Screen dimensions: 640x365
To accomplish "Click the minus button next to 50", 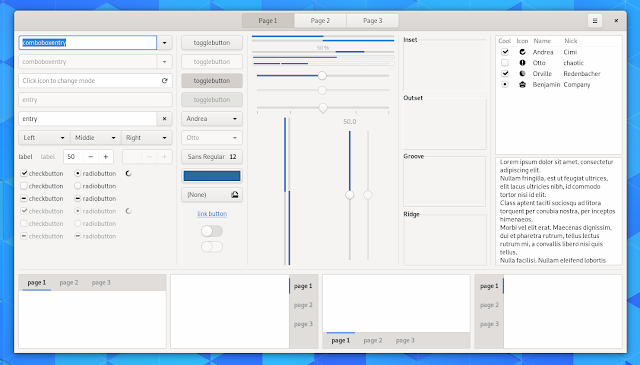I will tap(91, 157).
